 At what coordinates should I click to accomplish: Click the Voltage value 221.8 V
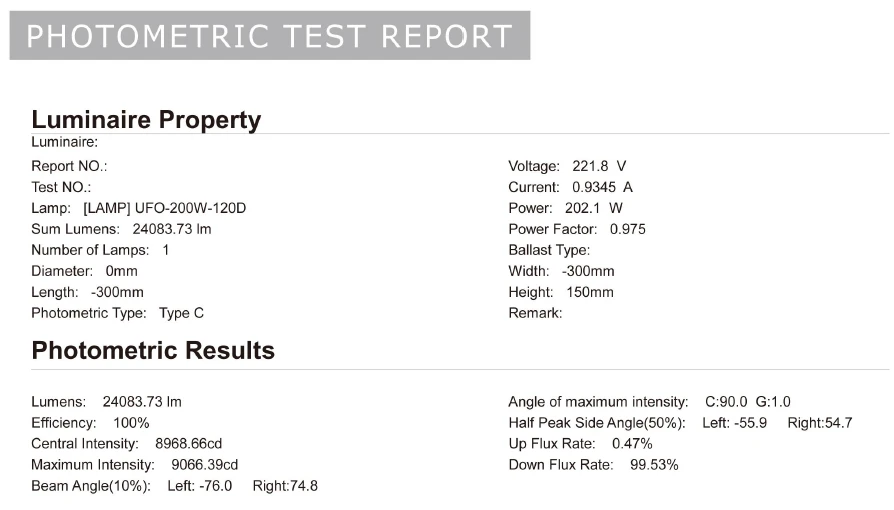599,166
